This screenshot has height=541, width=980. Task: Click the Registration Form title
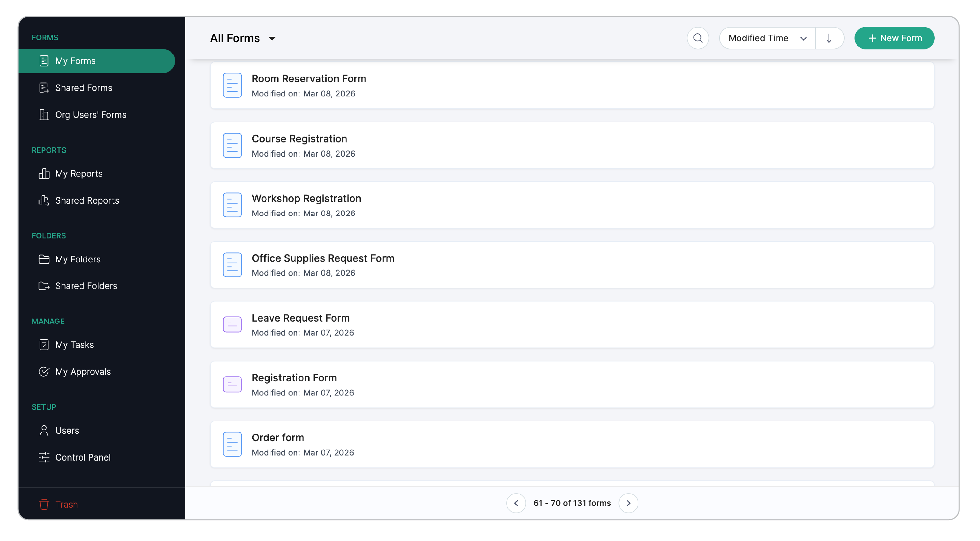[294, 378]
